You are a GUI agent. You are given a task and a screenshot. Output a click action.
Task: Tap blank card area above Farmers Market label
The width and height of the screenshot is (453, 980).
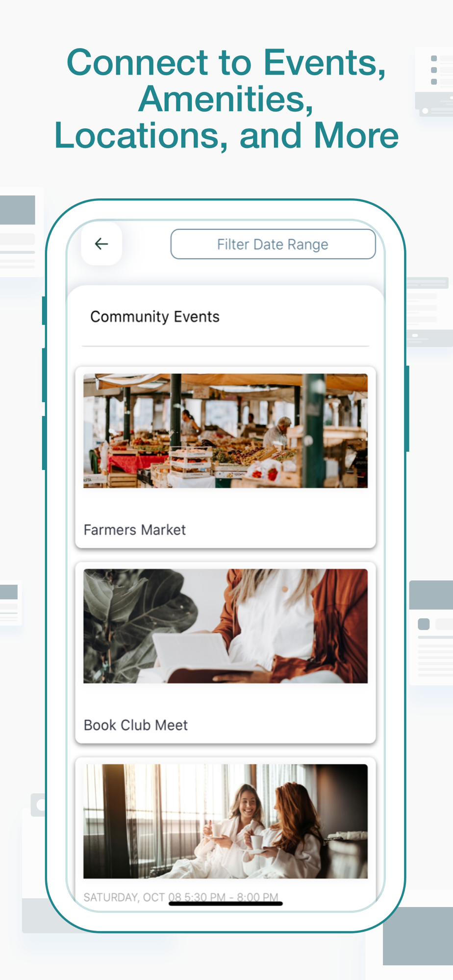tap(226, 504)
